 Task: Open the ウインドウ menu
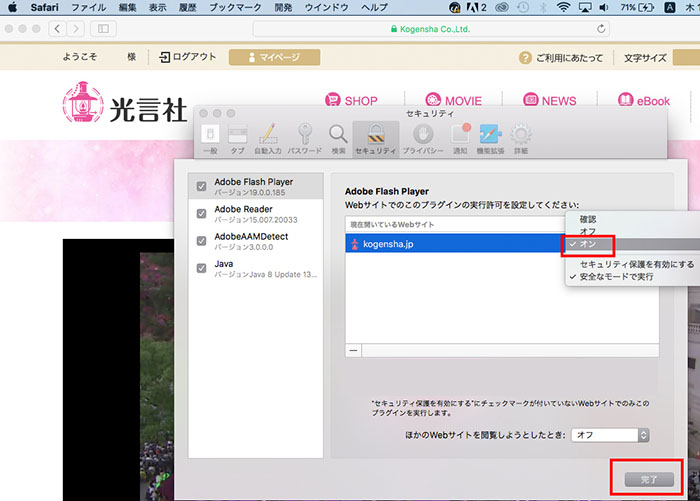click(327, 7)
